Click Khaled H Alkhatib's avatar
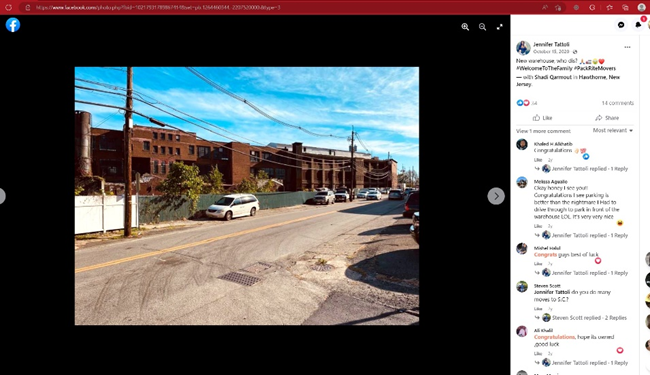 point(522,144)
